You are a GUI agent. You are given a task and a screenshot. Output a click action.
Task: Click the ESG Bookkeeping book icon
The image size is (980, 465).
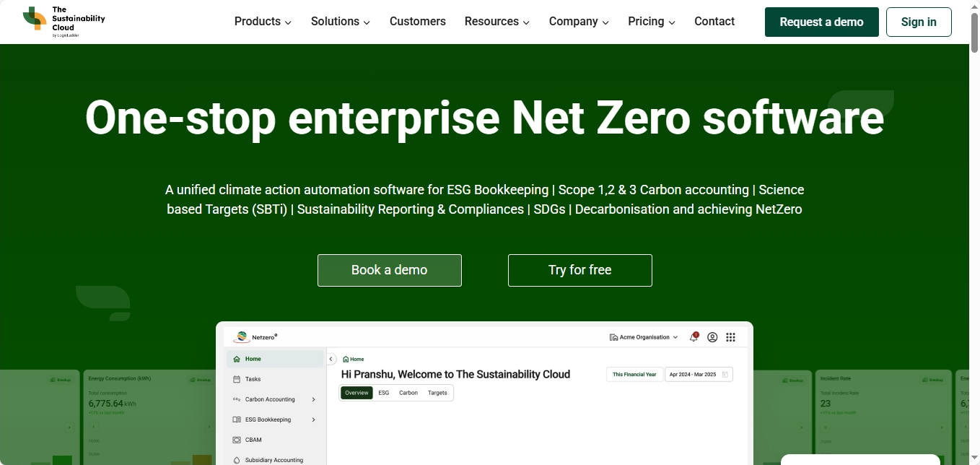(237, 420)
